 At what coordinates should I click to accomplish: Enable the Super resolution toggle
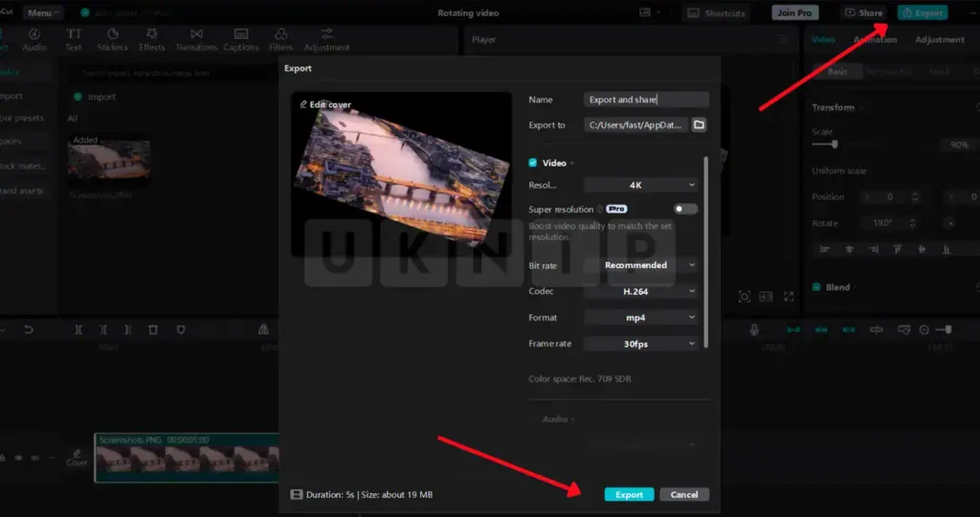click(685, 209)
